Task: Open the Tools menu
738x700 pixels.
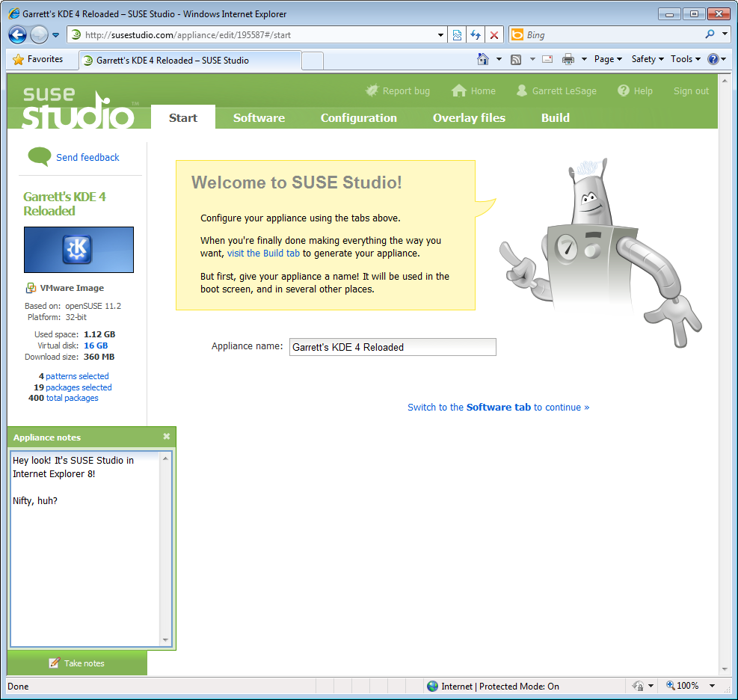Action: [x=686, y=59]
